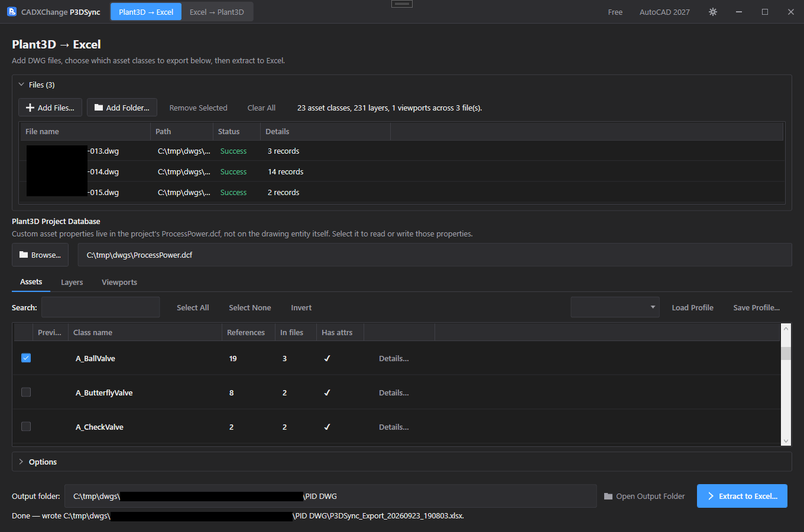Sort by References column header

pyautogui.click(x=249, y=332)
